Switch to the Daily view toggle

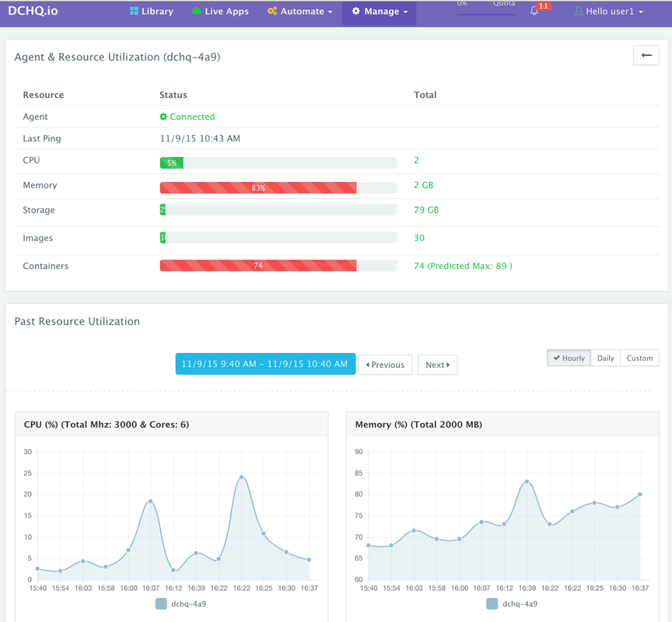click(605, 358)
